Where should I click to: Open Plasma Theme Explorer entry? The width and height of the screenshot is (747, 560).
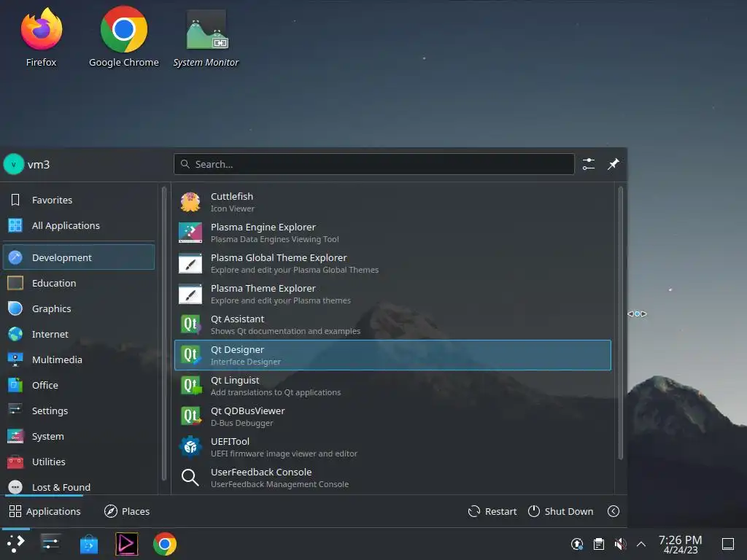[392, 294]
